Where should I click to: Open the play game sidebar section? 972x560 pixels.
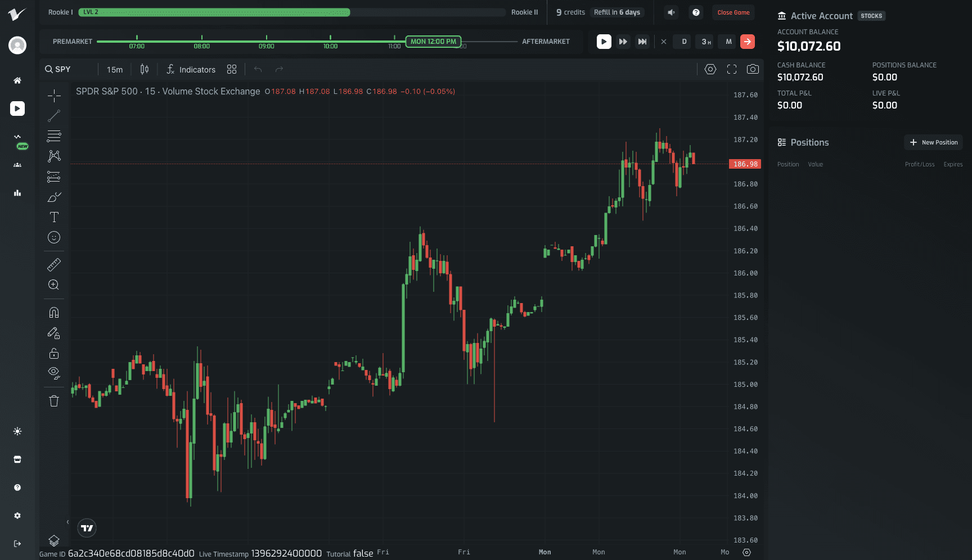click(x=17, y=109)
